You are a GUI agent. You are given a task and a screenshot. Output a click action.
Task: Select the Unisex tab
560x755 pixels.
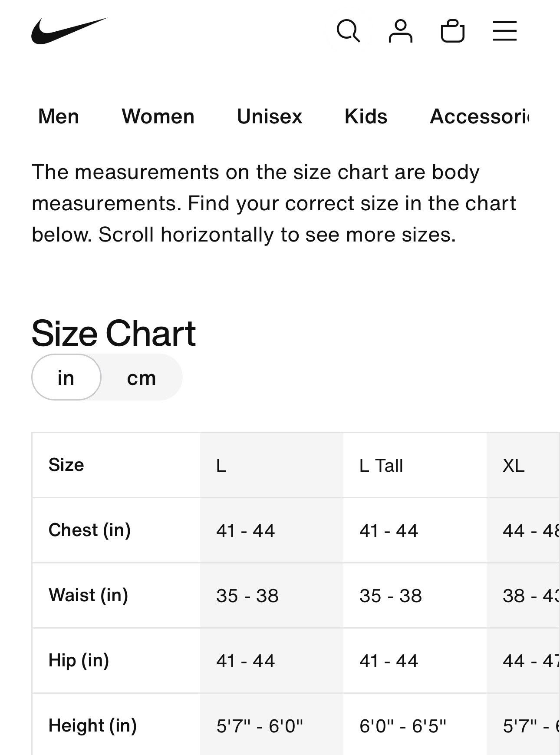pos(269,116)
